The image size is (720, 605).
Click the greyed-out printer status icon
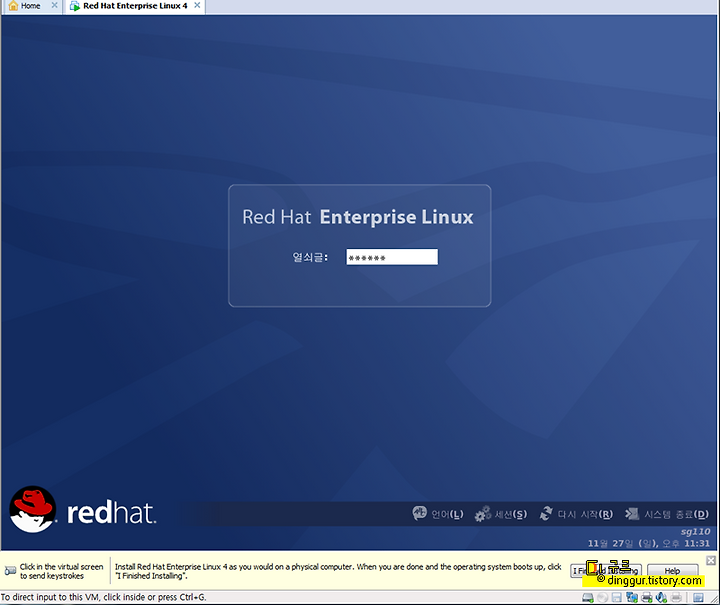[676, 598]
